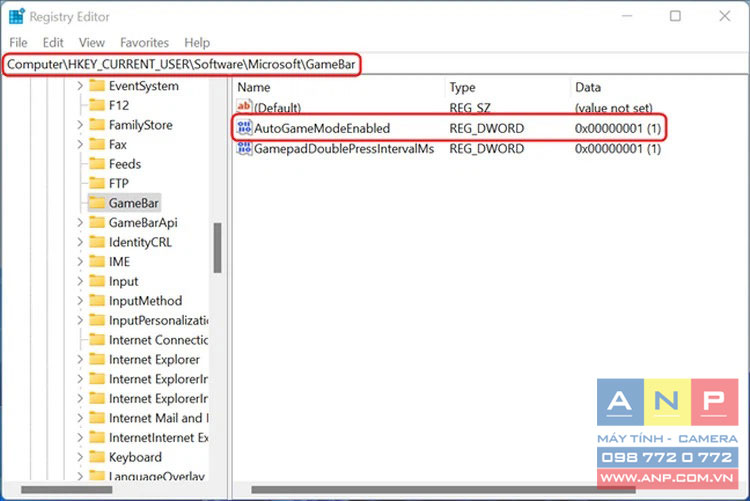Click the '(value not set)' data cell
The image size is (750, 501).
tap(614, 108)
